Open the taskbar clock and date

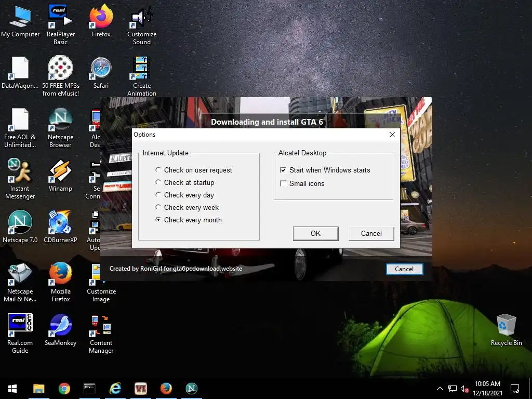point(487,389)
